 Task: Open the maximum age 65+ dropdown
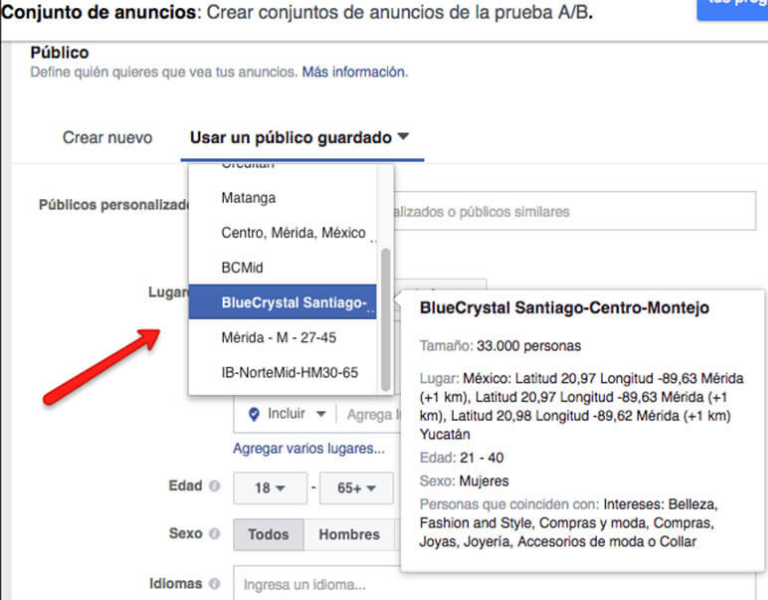pyautogui.click(x=356, y=488)
